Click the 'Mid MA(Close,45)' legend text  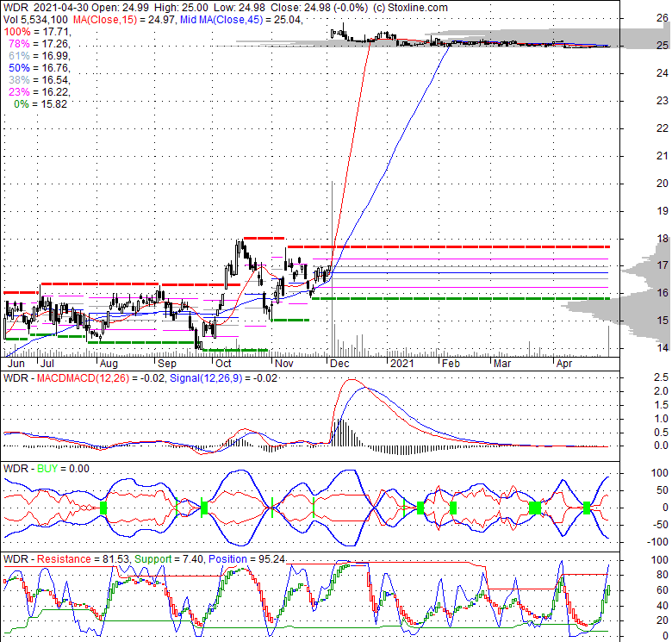(221, 19)
